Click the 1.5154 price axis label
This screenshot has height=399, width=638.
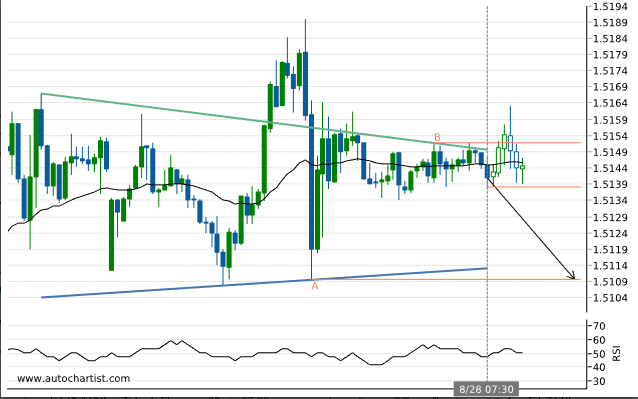[x=610, y=136]
